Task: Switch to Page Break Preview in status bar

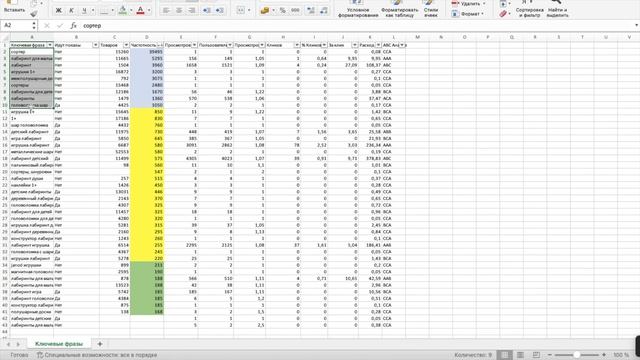Action: coord(536,355)
